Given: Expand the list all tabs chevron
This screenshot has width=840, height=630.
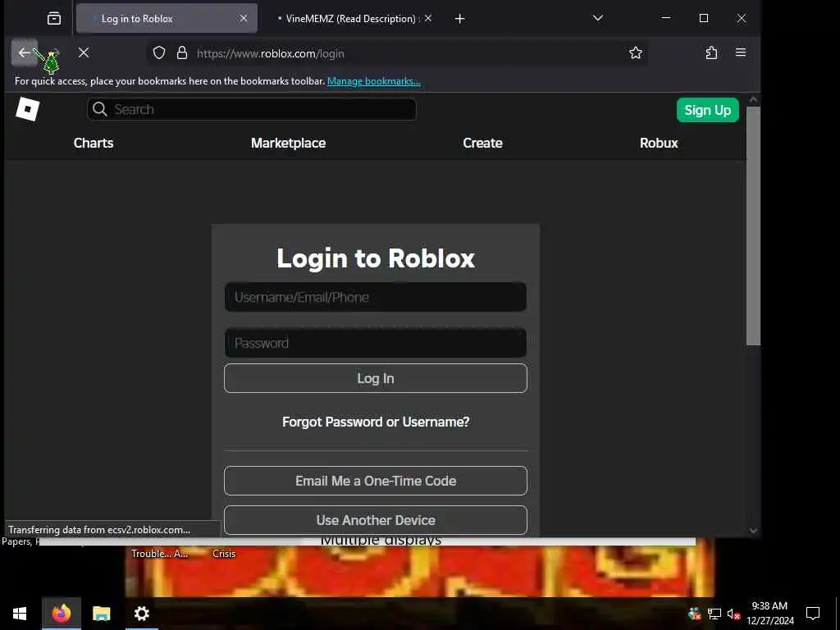Looking at the screenshot, I should [x=598, y=18].
